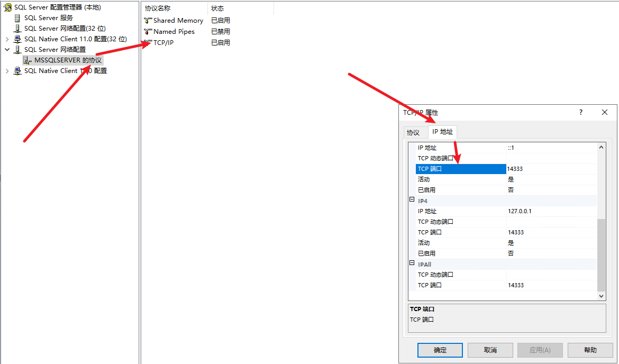The image size is (619, 364).
Task: Click the 状态 column header
Action: [217, 8]
